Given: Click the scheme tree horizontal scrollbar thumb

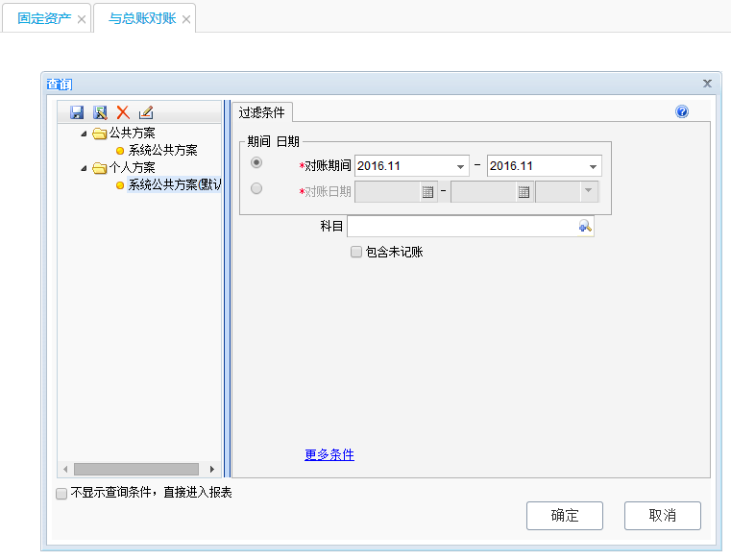Looking at the screenshot, I should [136, 469].
